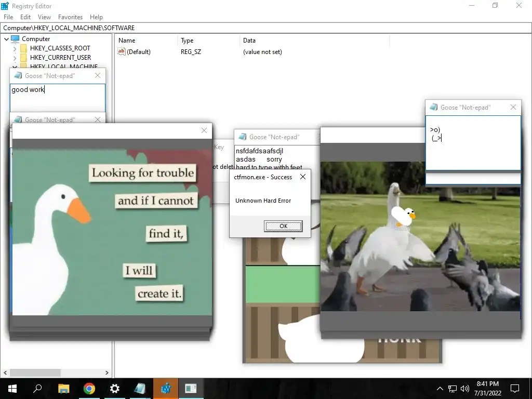This screenshot has width=532, height=399.
Task: Open the Favorites menu
Action: 70,17
